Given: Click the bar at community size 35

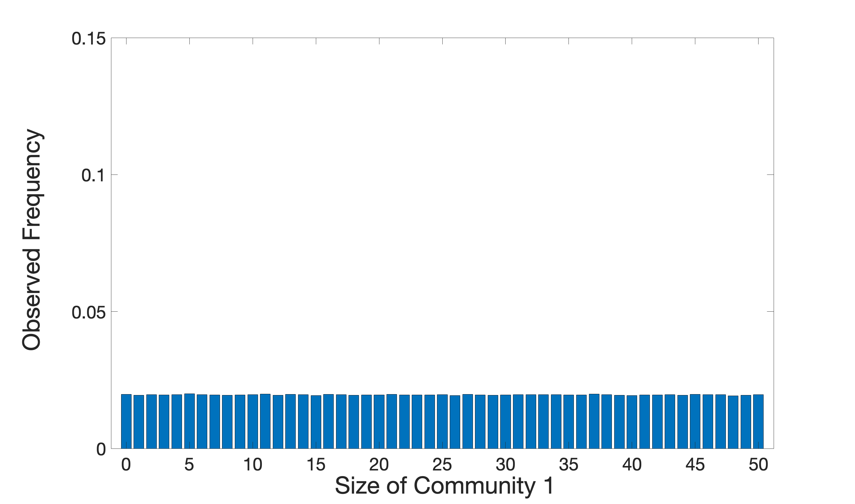Looking at the screenshot, I should point(569,421).
